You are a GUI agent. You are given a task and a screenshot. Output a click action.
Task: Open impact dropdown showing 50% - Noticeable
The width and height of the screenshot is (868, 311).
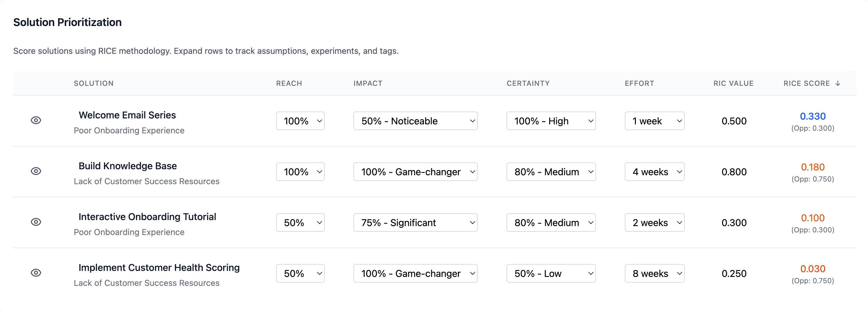415,121
